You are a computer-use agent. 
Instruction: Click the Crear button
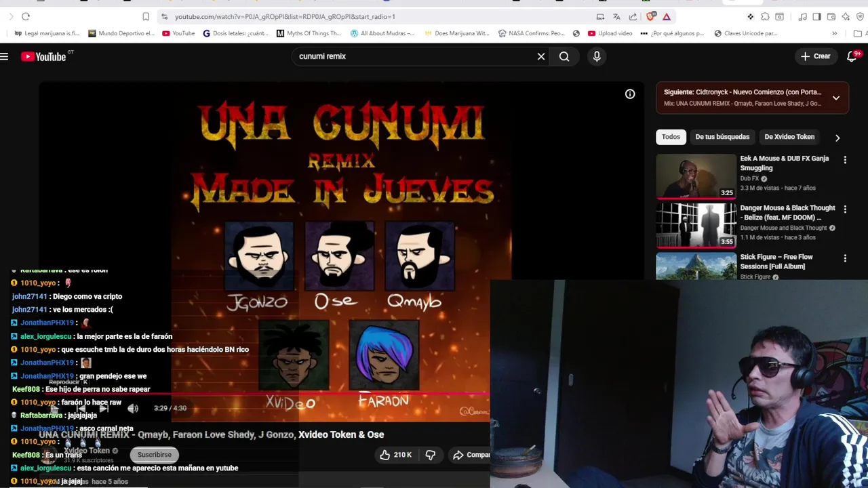(x=815, y=56)
